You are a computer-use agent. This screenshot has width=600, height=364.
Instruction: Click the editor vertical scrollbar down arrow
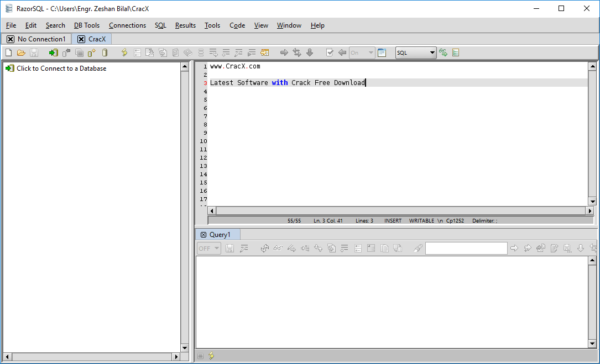(592, 202)
